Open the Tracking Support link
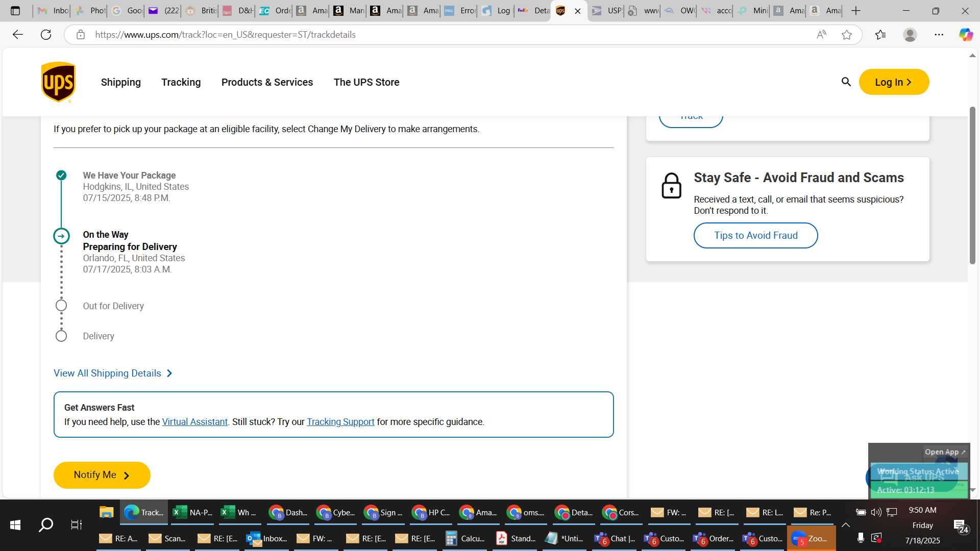 coord(340,422)
